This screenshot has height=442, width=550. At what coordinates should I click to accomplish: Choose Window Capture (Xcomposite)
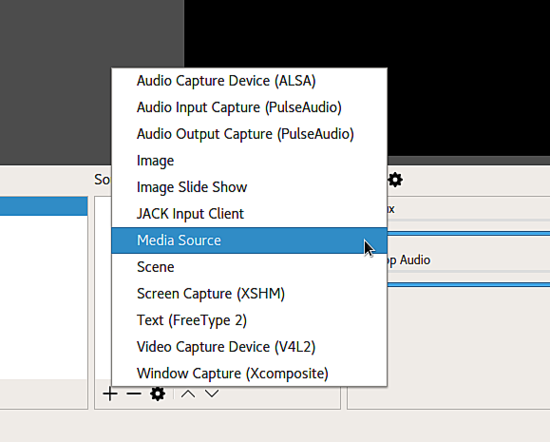pos(249,374)
